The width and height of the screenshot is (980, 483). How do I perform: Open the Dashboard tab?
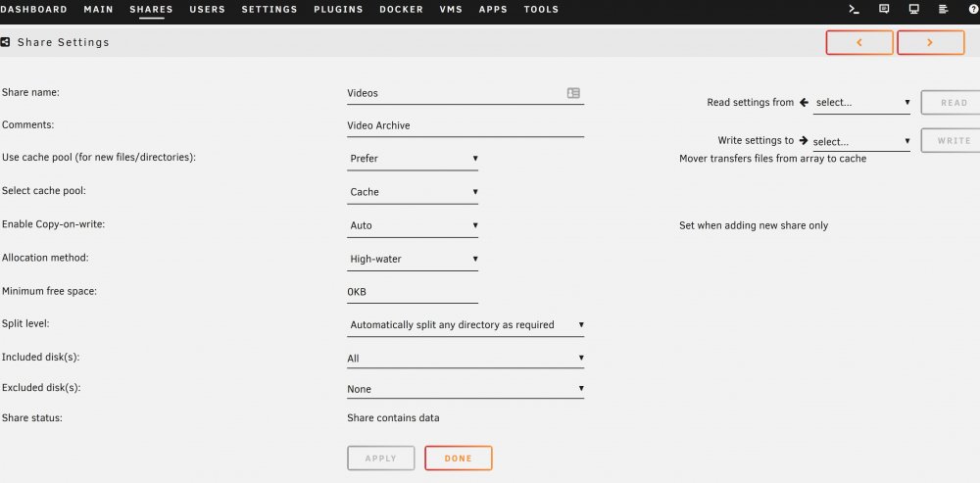click(x=33, y=10)
